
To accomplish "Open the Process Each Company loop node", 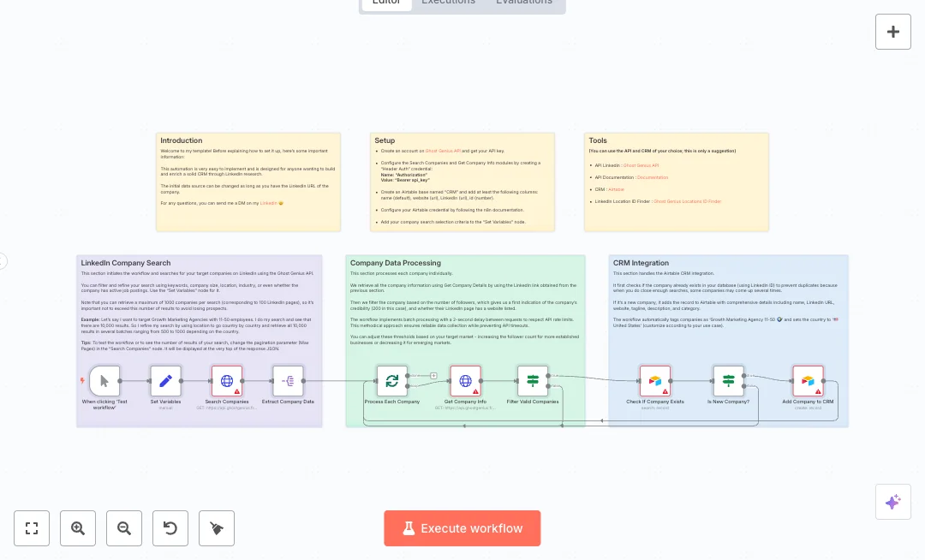I will click(x=391, y=381).
